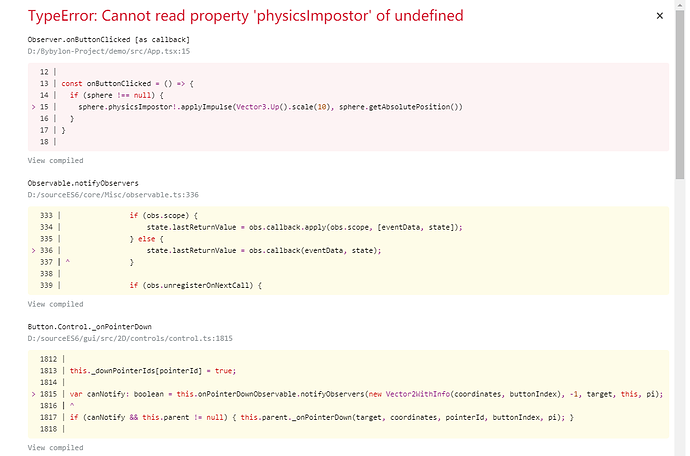The image size is (690, 456).
Task: Click stack frame 'Button.Control._onPointerDown'
Action: click(89, 327)
